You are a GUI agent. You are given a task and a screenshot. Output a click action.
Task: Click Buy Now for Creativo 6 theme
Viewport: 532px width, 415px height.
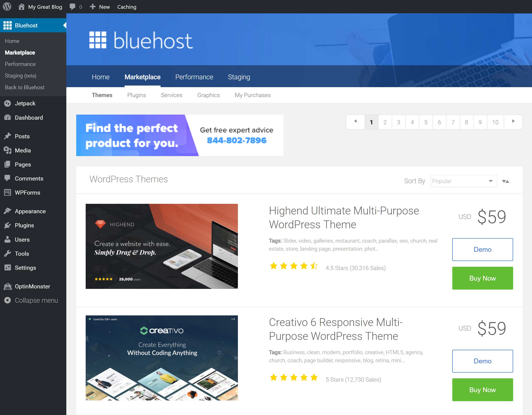[482, 390]
